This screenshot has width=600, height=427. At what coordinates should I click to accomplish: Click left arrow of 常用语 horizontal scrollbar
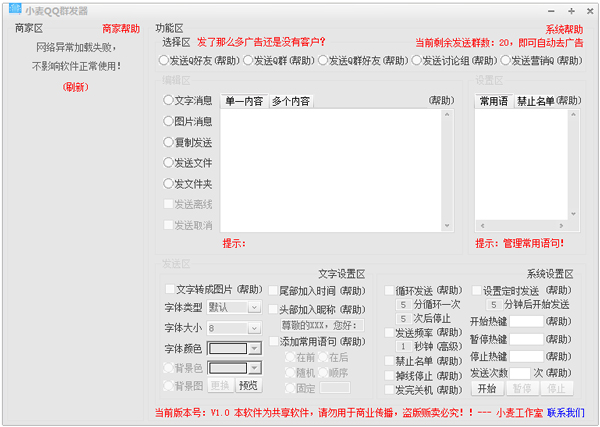(x=482, y=226)
